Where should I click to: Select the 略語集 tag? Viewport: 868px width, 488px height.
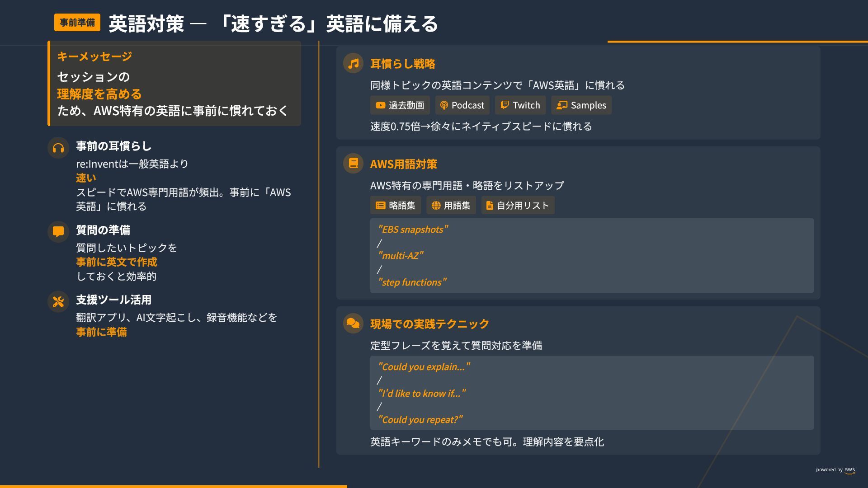click(395, 206)
